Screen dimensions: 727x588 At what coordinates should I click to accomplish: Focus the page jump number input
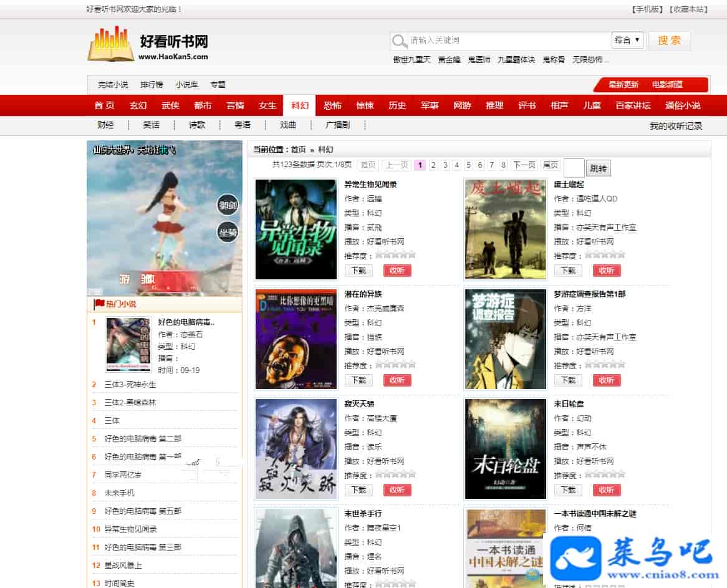(574, 168)
